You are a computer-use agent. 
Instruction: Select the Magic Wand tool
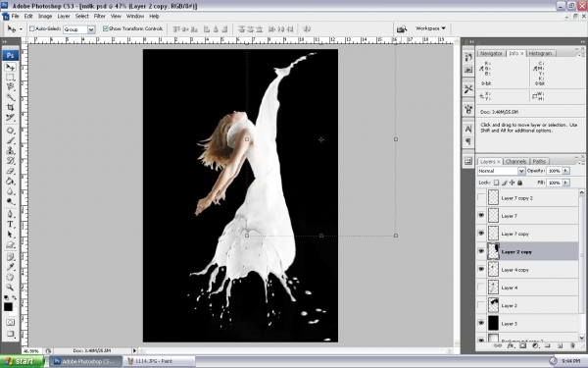click(x=10, y=97)
